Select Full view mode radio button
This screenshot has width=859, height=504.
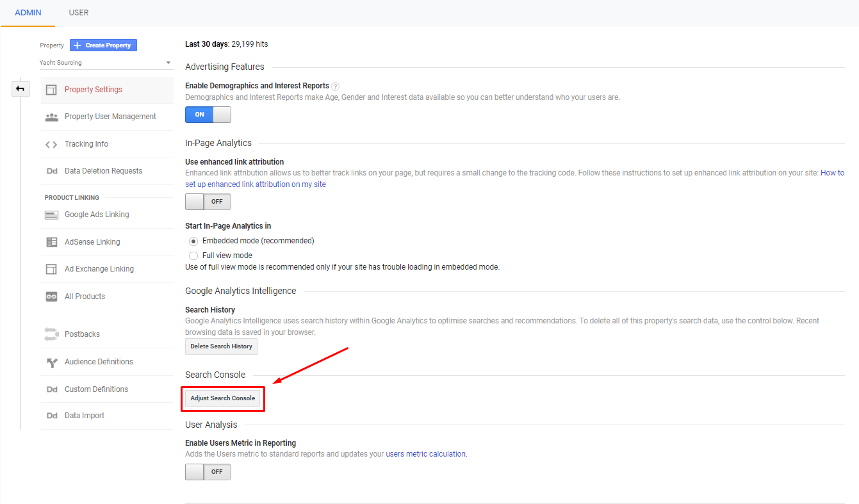pos(193,256)
